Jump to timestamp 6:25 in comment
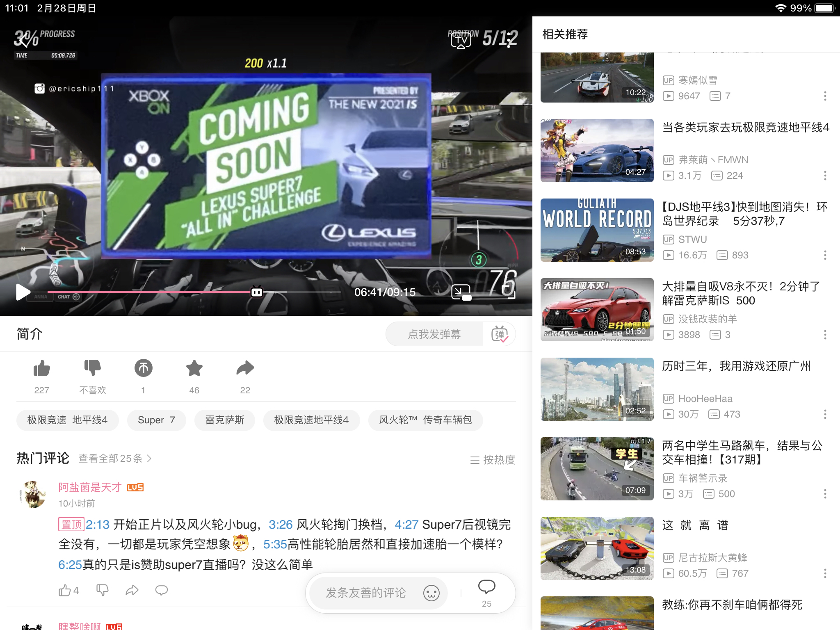 (x=70, y=565)
